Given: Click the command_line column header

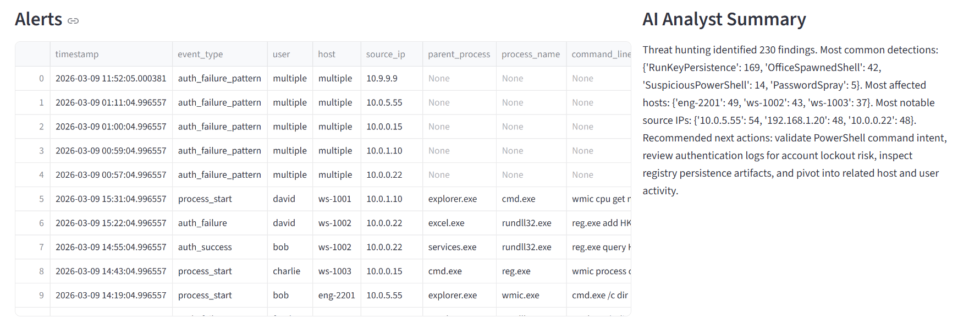Looking at the screenshot, I should (x=601, y=54).
